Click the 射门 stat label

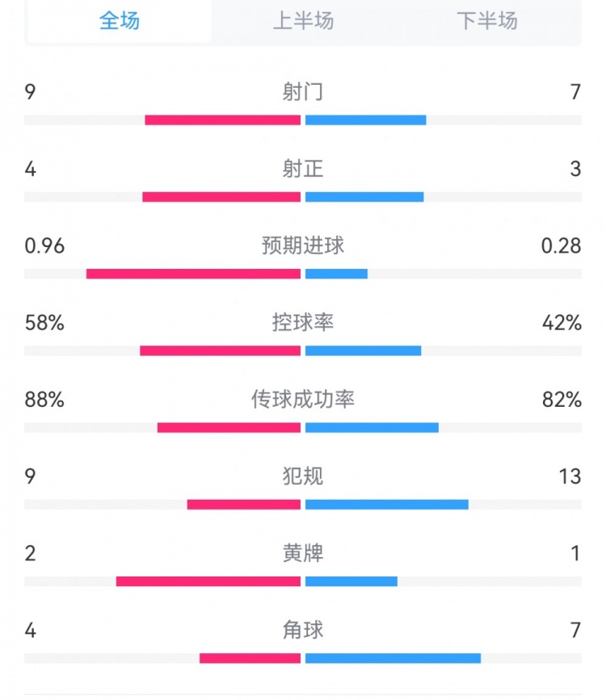(302, 92)
